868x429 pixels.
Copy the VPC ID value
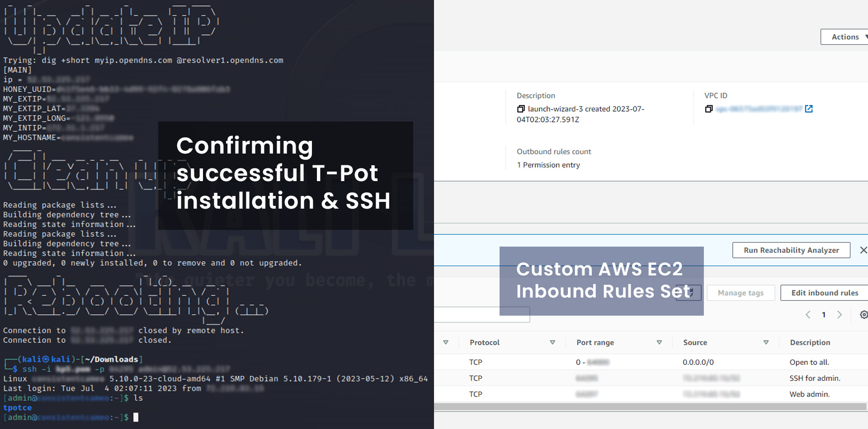pos(709,109)
